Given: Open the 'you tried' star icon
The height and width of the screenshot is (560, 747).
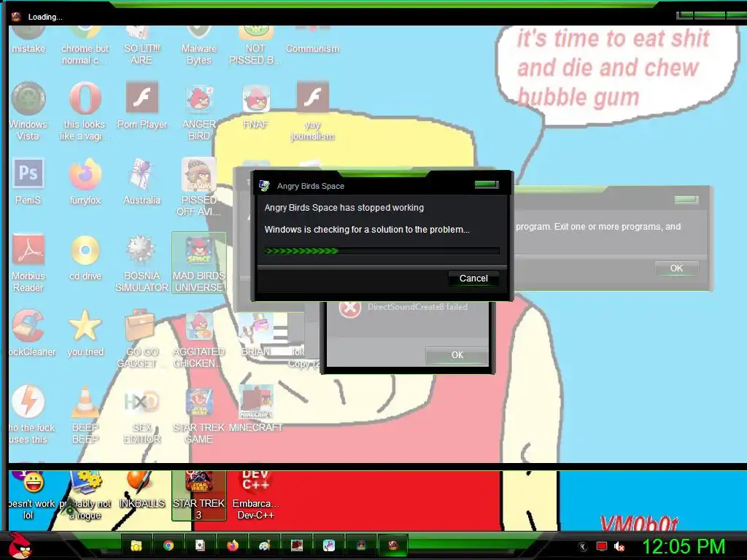Looking at the screenshot, I should click(85, 332).
